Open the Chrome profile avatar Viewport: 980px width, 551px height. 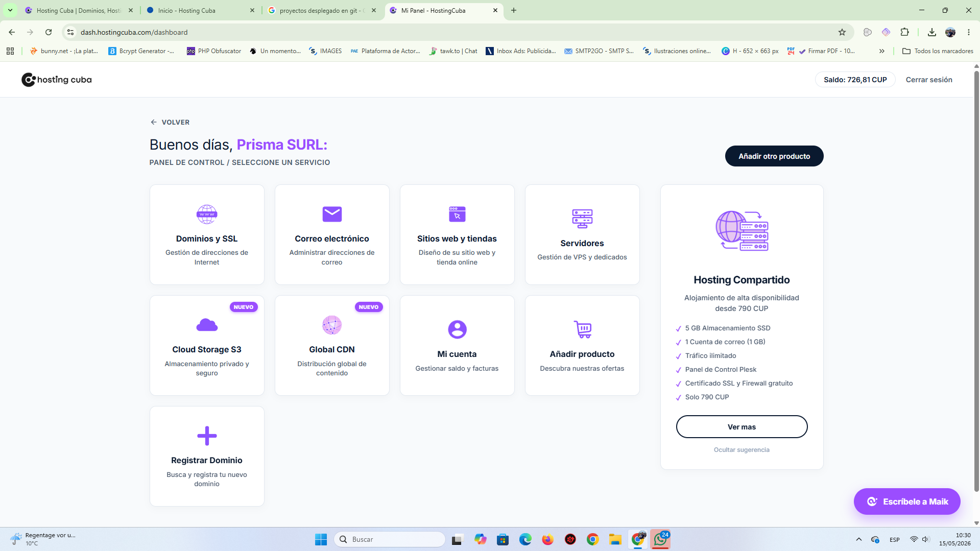pyautogui.click(x=950, y=32)
